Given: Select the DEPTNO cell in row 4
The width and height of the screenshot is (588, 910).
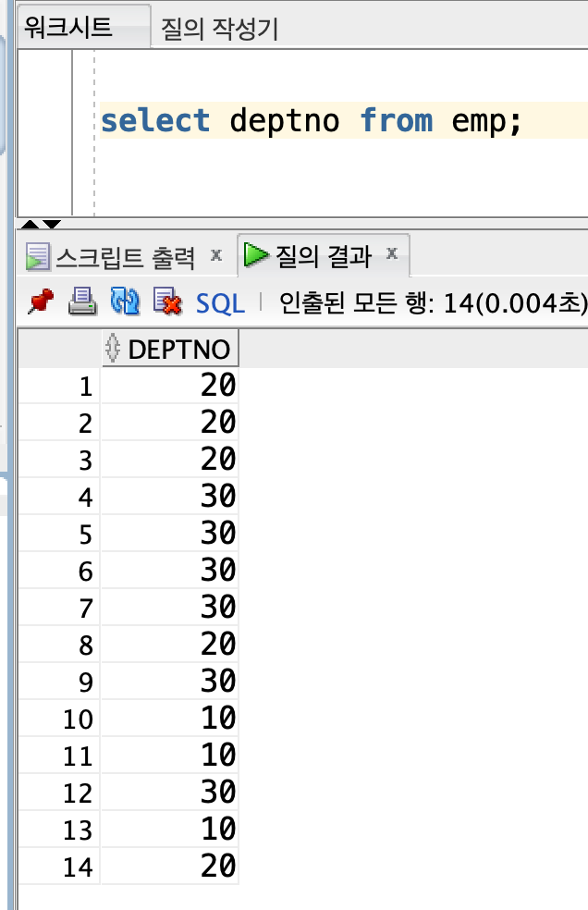Looking at the screenshot, I should (170, 497).
